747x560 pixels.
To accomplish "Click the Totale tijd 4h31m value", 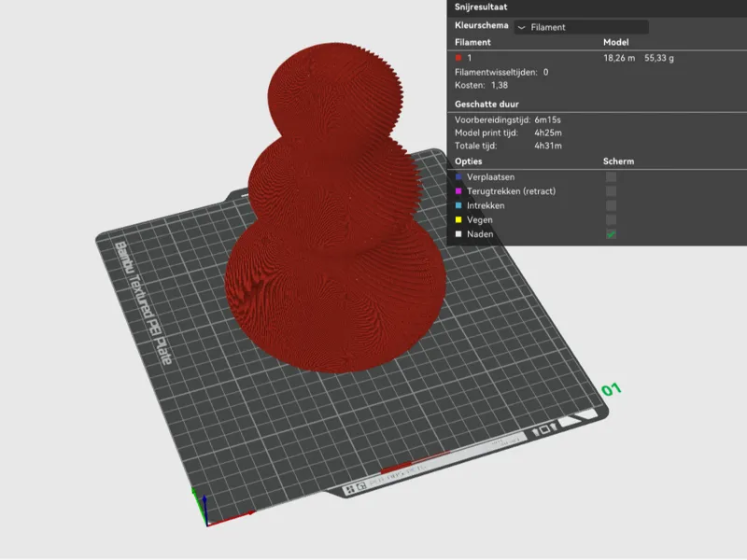I will point(547,146).
